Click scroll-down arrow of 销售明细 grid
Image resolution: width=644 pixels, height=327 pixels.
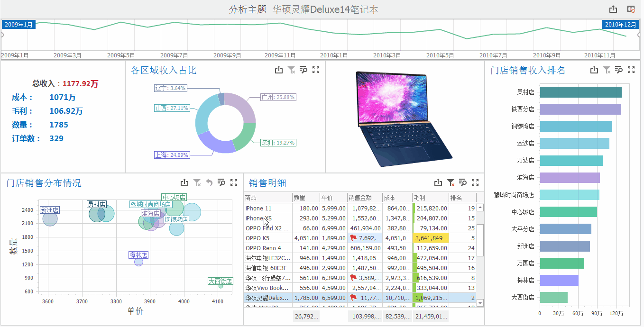coord(480,302)
